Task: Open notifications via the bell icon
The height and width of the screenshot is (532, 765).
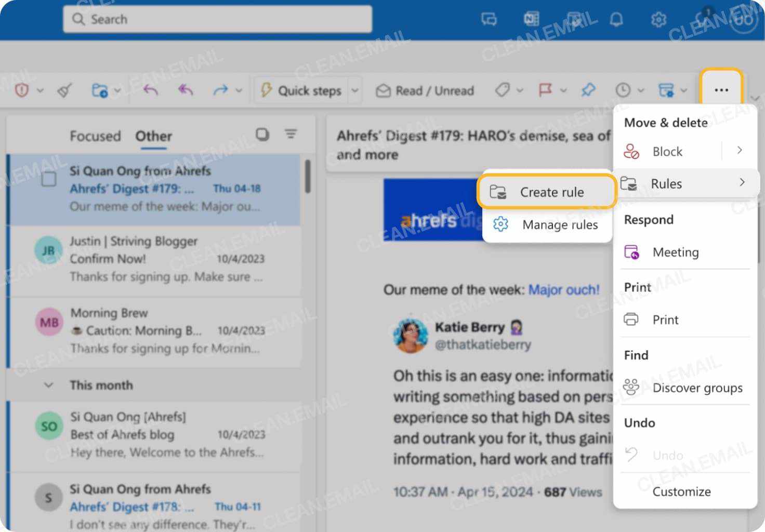Action: coord(616,19)
